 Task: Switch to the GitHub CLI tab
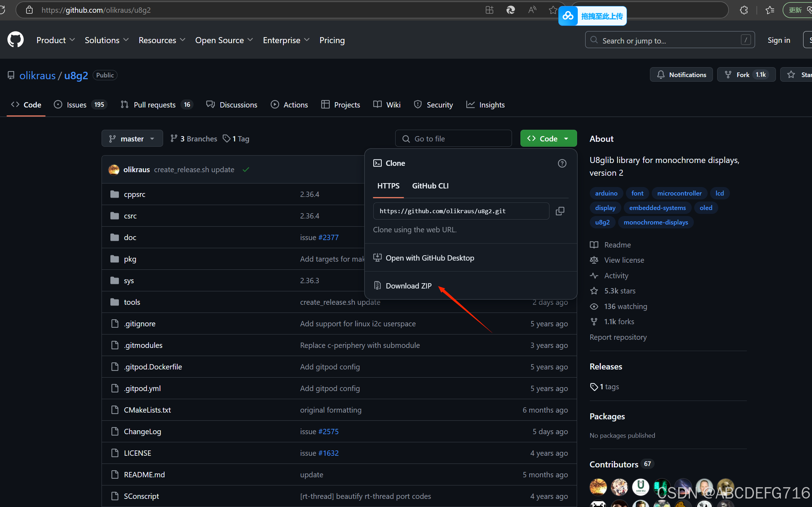coord(430,186)
